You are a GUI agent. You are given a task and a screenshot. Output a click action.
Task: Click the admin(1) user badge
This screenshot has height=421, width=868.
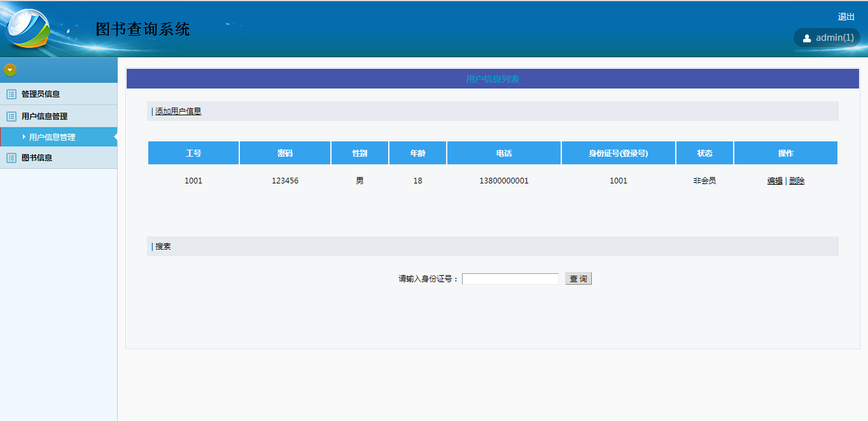[x=827, y=38]
